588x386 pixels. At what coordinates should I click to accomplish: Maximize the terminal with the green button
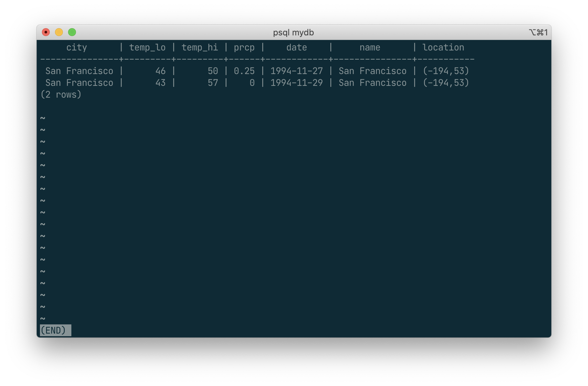tap(72, 32)
